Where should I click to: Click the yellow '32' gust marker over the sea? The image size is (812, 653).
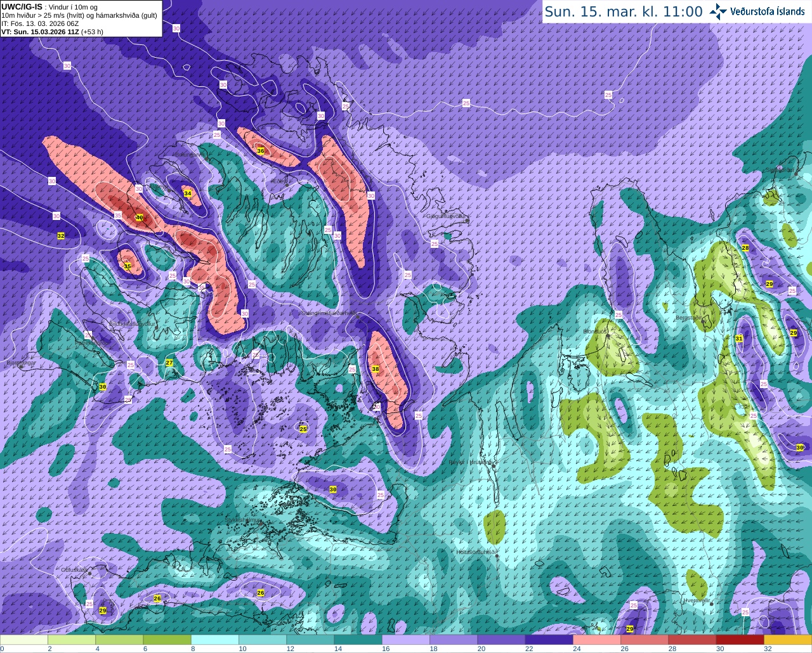61,236
